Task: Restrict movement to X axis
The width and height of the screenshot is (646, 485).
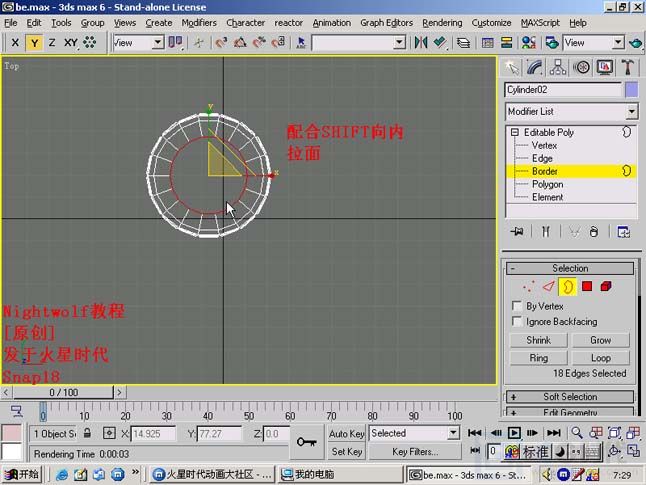Action: click(15, 42)
